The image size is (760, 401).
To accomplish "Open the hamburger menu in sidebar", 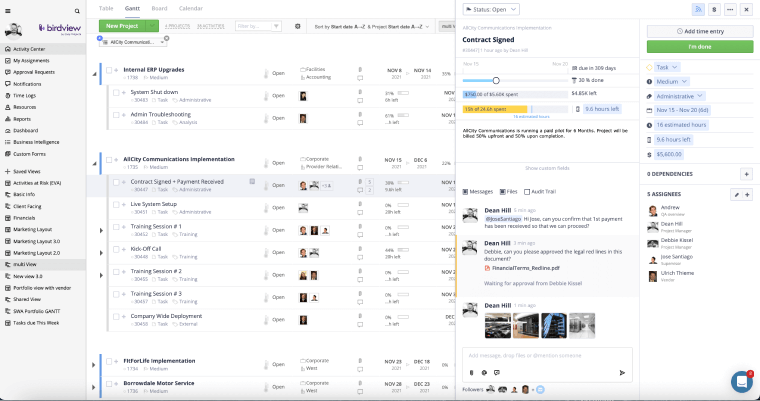I will point(7,11).
